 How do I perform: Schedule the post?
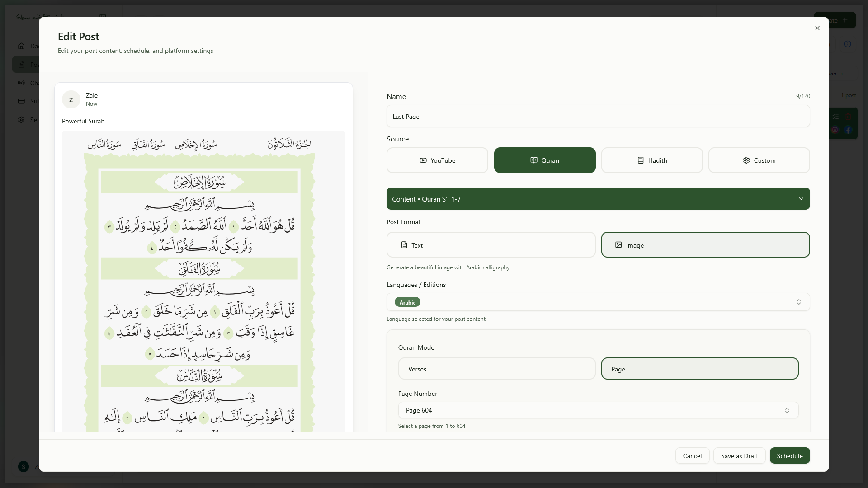790,455
